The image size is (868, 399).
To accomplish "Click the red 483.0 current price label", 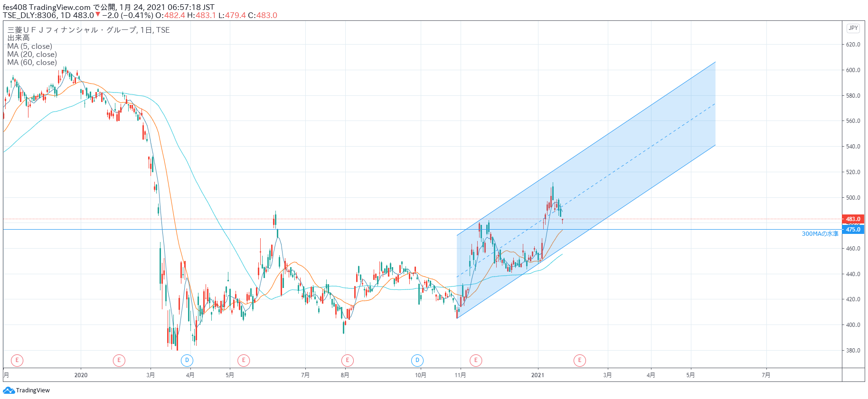I will click(853, 219).
